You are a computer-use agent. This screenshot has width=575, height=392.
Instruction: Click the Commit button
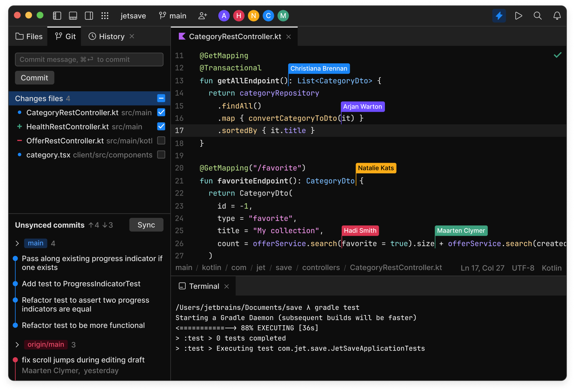(34, 78)
